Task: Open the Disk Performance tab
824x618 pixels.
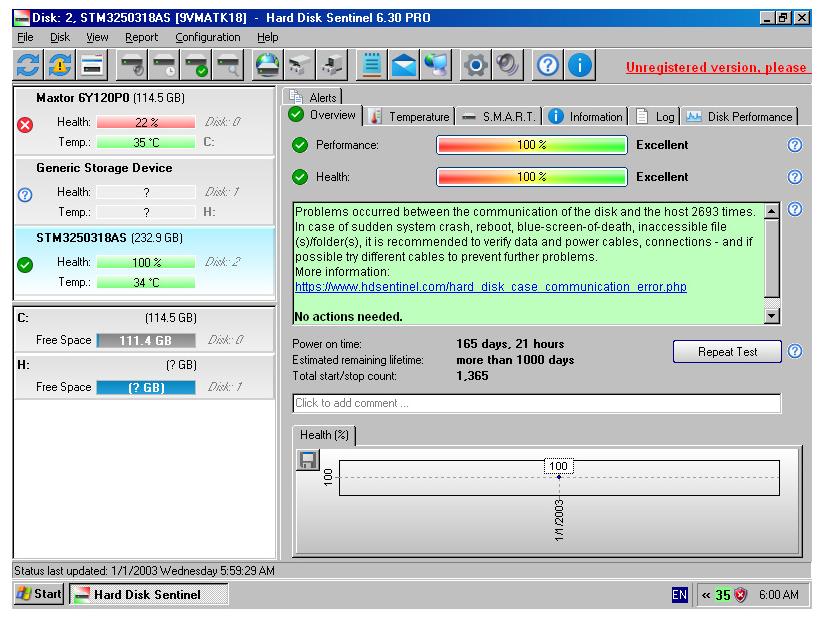Action: [x=740, y=117]
